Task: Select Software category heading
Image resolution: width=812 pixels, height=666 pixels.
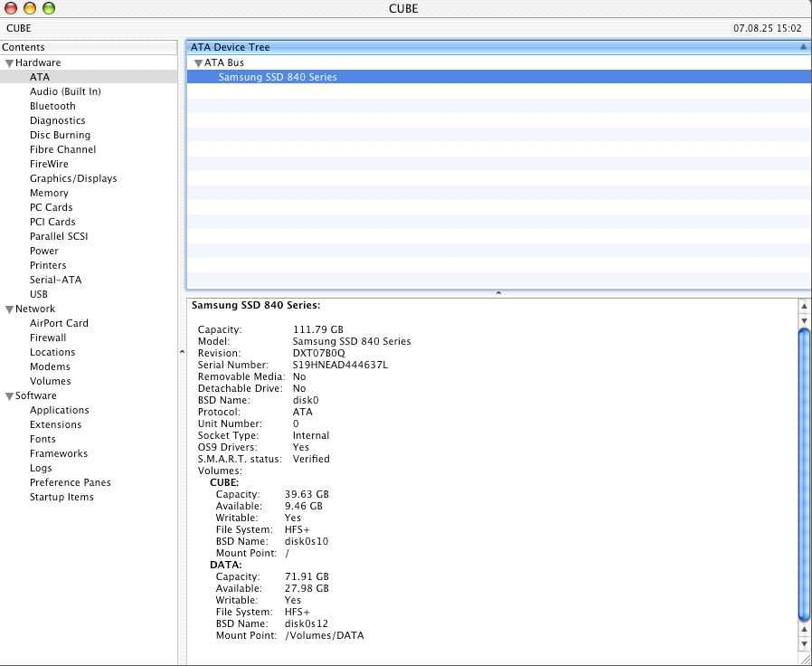Action: point(36,396)
